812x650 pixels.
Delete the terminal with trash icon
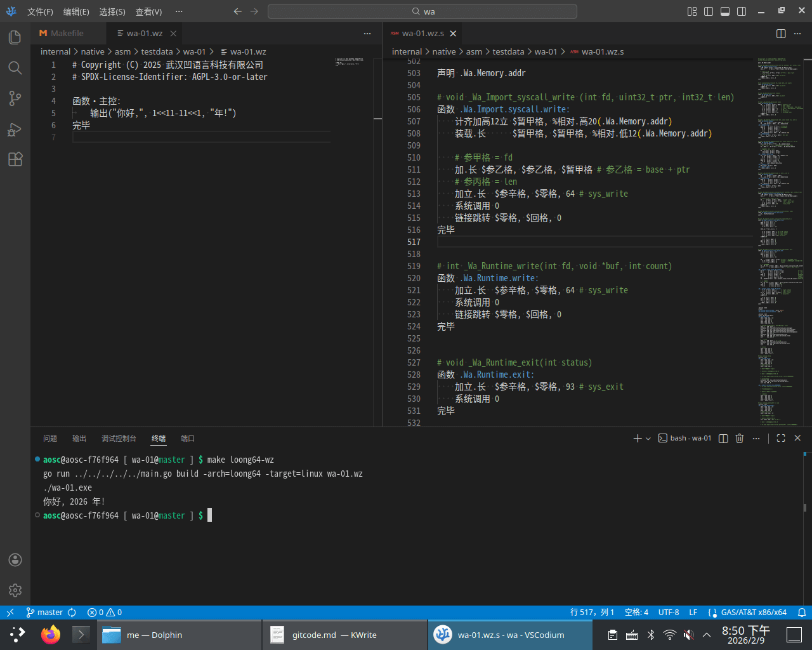739,438
